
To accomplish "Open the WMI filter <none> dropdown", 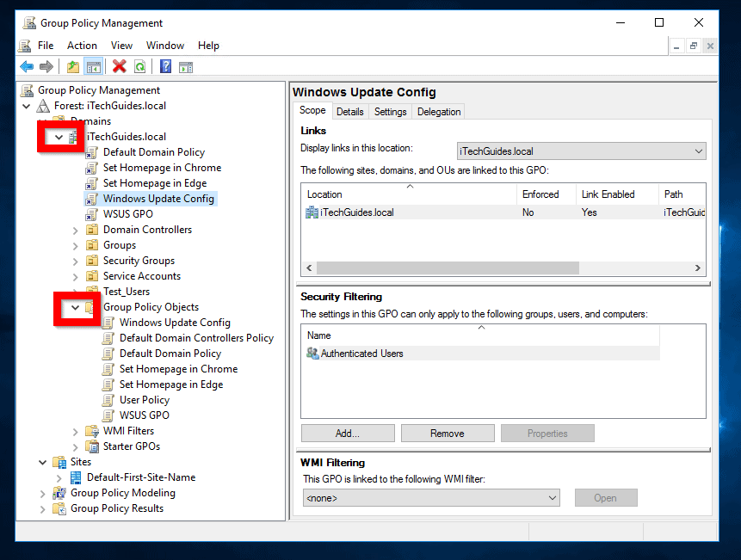I will 431,498.
